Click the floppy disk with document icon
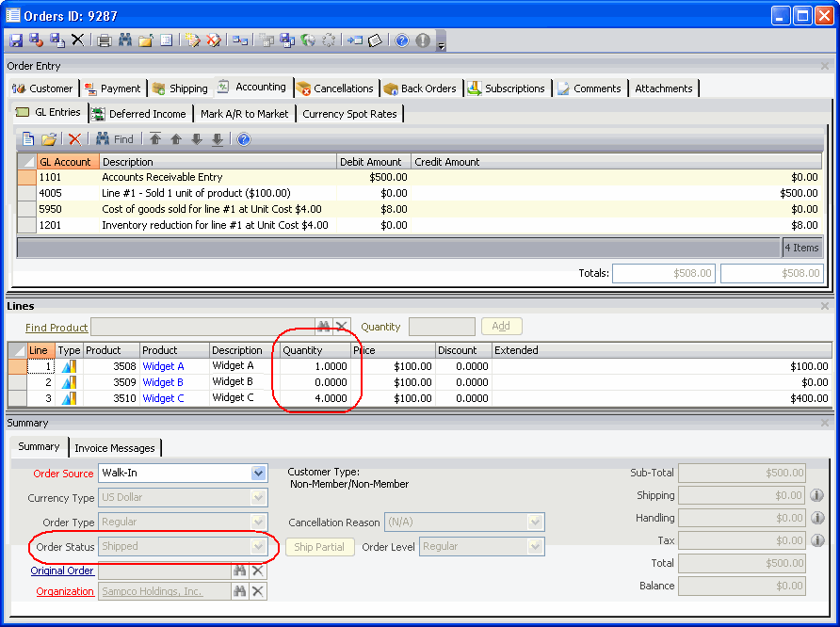The image size is (840, 627). point(57,40)
